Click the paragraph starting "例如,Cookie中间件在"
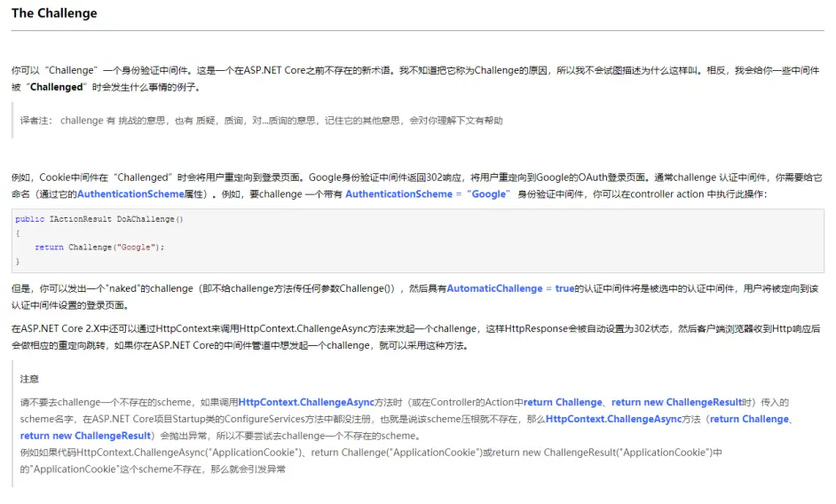The image size is (836, 504). click(417, 185)
